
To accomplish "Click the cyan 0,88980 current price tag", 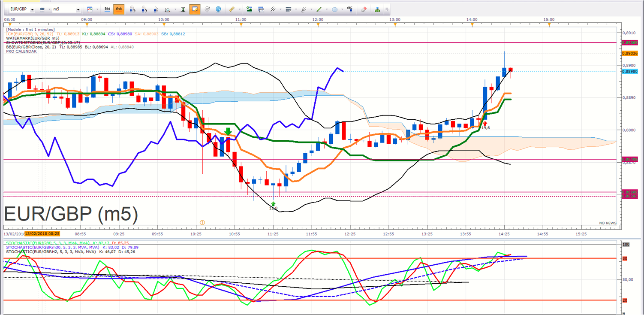I will [629, 71].
